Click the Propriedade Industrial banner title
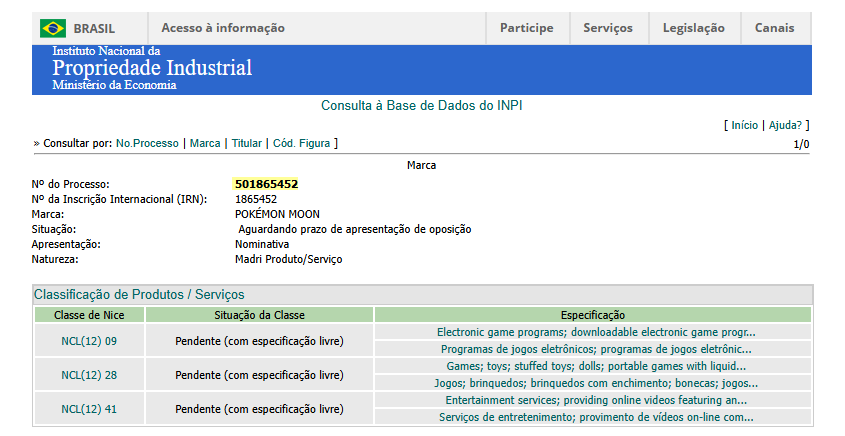 [x=152, y=68]
